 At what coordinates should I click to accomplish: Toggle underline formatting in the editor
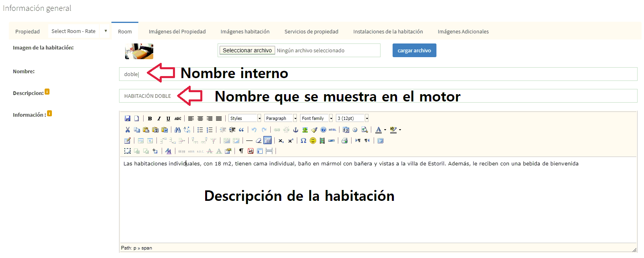(x=168, y=118)
